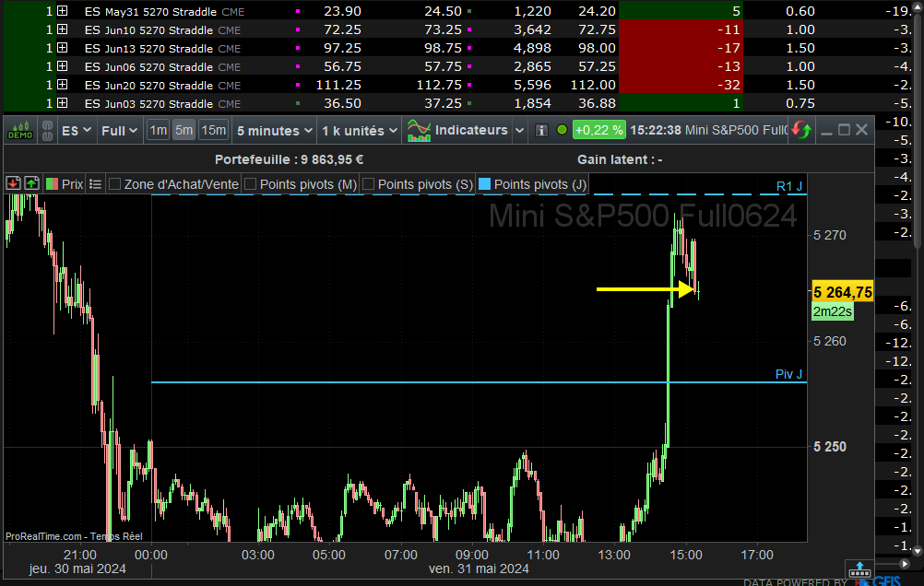Open the 5 minutes timeframe dropdown
Image resolution: width=924 pixels, height=586 pixels.
pyautogui.click(x=275, y=131)
